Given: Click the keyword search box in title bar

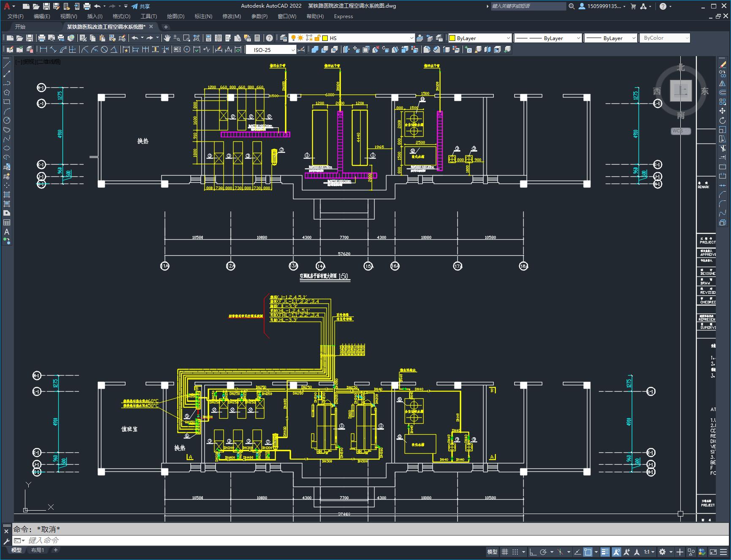Looking at the screenshot, I should pos(528,6).
